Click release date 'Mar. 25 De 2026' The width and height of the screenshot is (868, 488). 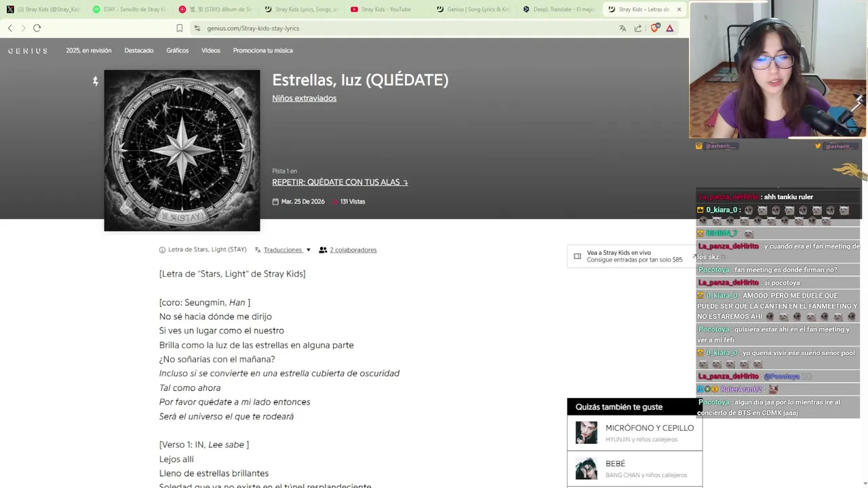point(303,202)
